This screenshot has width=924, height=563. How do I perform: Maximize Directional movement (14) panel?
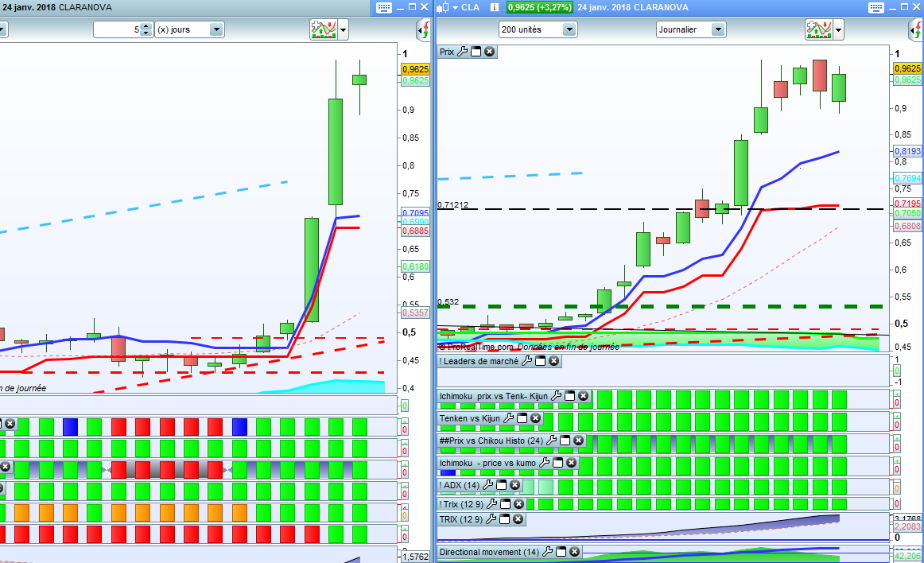[561, 552]
